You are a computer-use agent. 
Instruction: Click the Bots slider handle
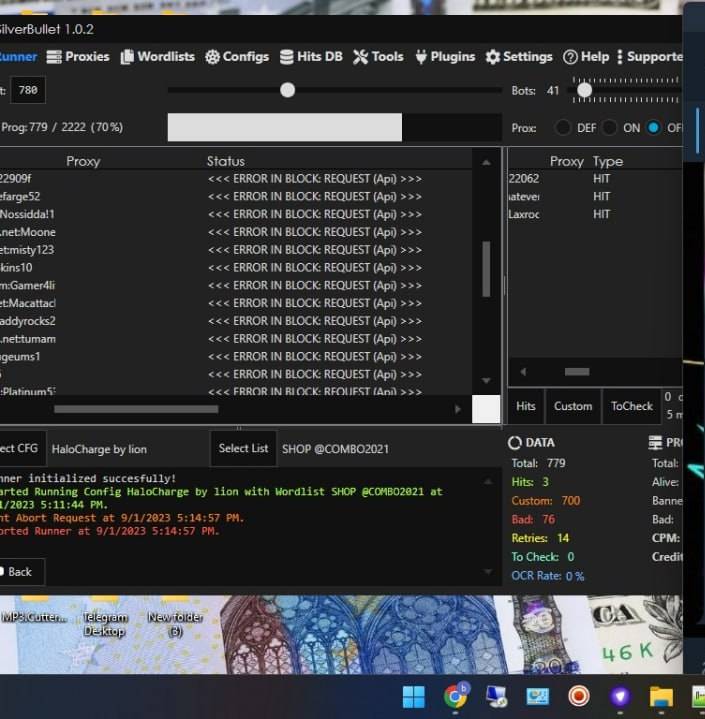[584, 90]
